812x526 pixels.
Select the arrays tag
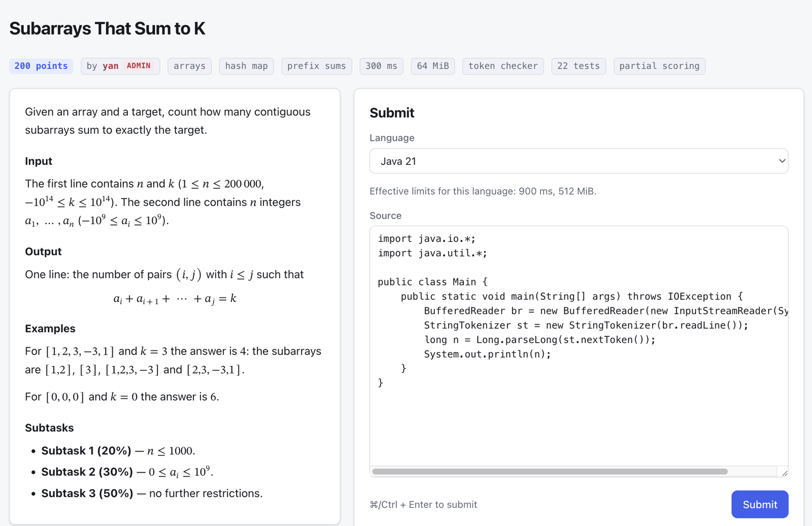click(189, 66)
